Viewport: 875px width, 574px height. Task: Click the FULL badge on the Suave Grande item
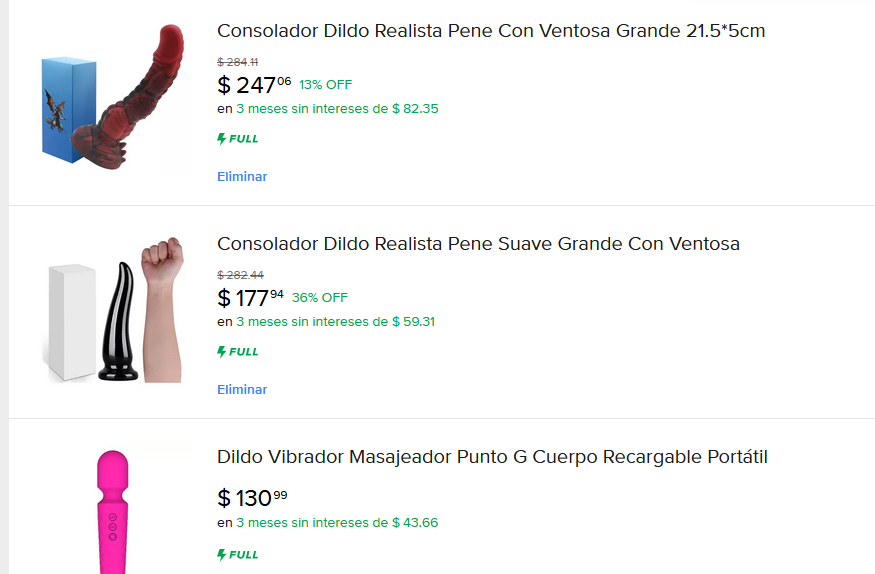238,352
